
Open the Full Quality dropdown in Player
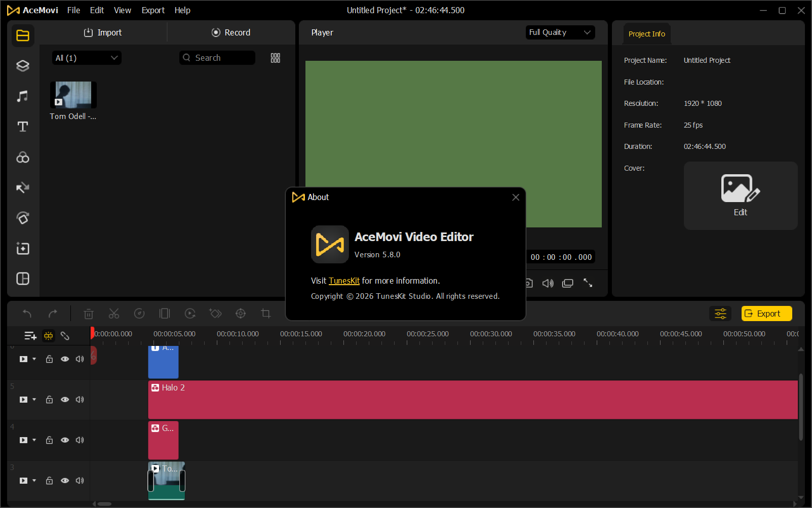[x=560, y=32]
